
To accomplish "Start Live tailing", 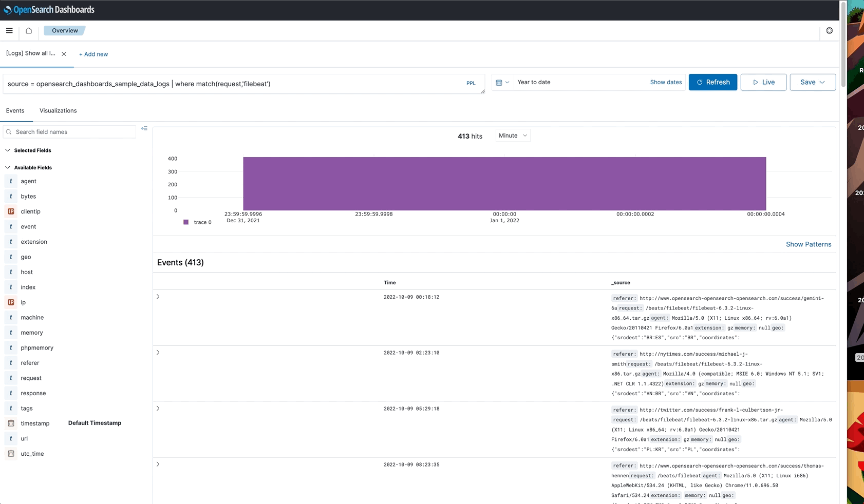I will point(763,82).
